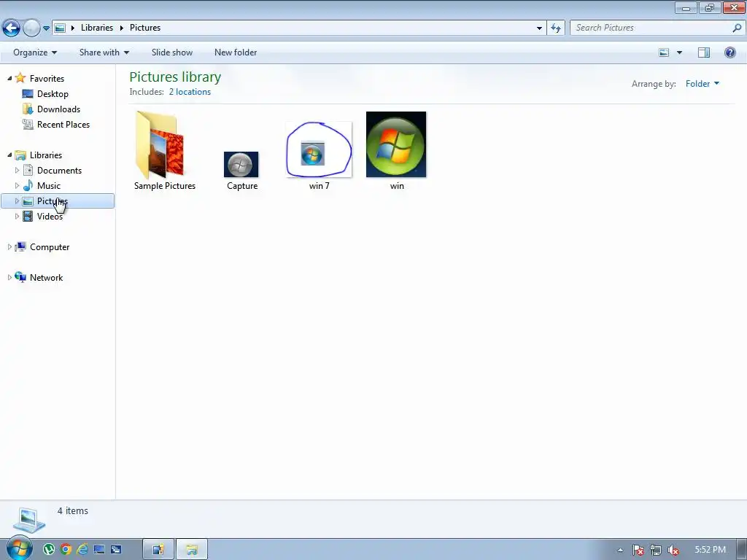
Task: Click the win 7 file name label
Action: click(x=320, y=186)
